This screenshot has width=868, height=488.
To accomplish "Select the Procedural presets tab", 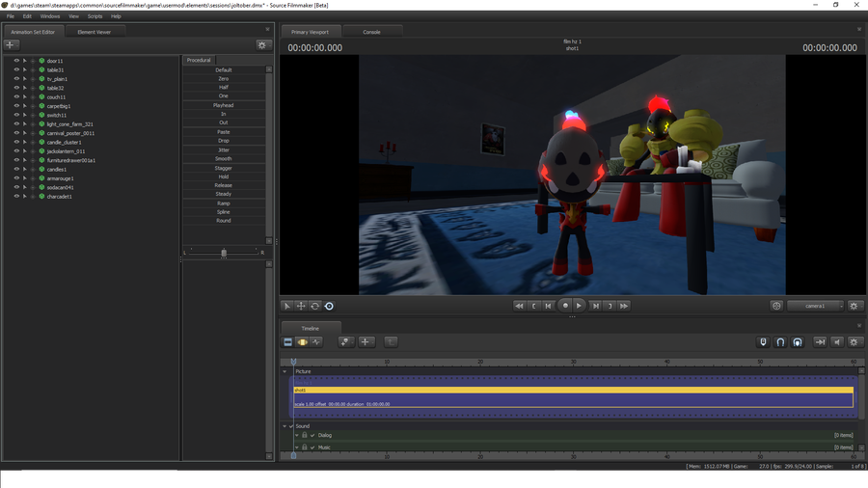I will [x=199, y=60].
